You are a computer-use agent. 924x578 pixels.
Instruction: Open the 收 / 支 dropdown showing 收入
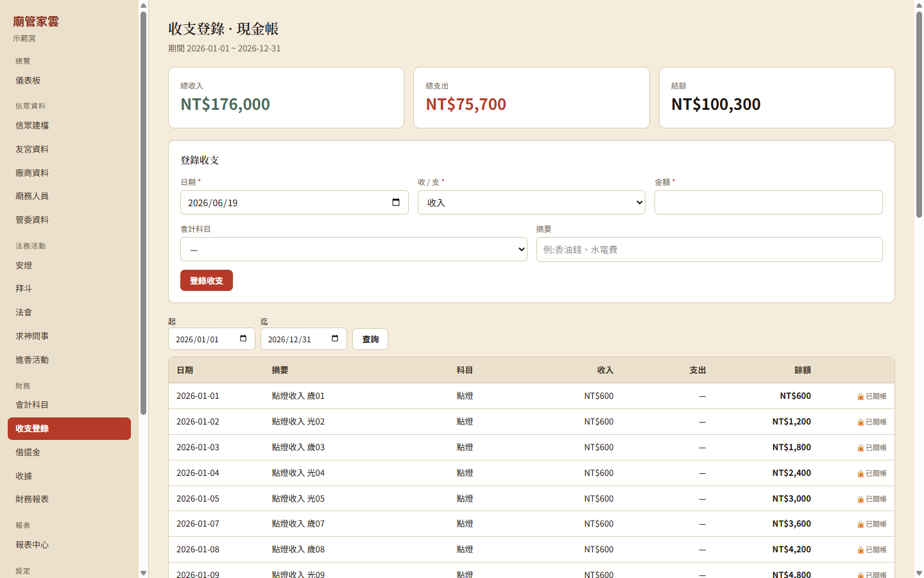531,202
